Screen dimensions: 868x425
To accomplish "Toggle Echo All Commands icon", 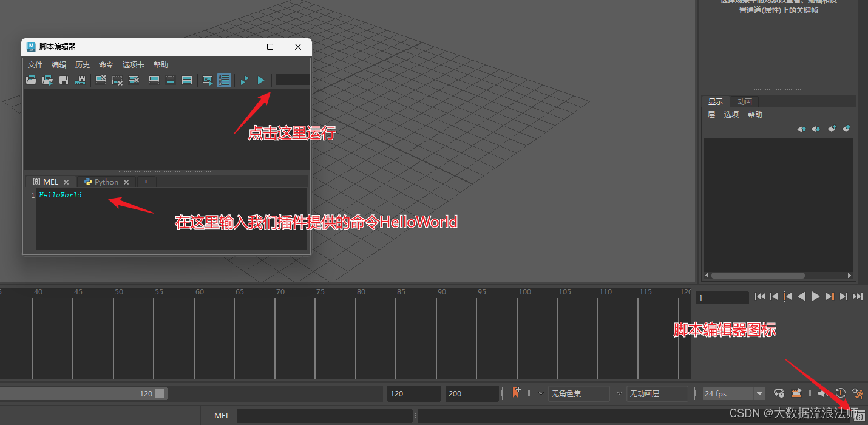I will 208,80.
